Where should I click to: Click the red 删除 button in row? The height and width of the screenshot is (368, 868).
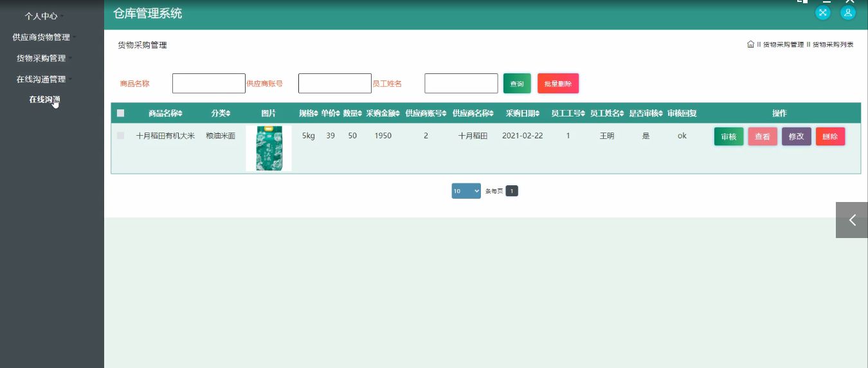[x=830, y=136]
